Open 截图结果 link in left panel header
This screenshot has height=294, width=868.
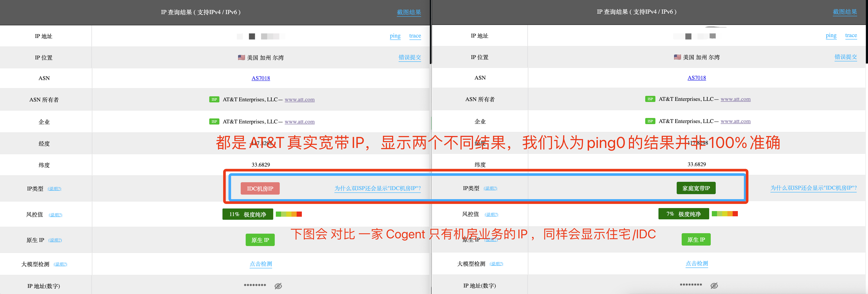coord(409,12)
